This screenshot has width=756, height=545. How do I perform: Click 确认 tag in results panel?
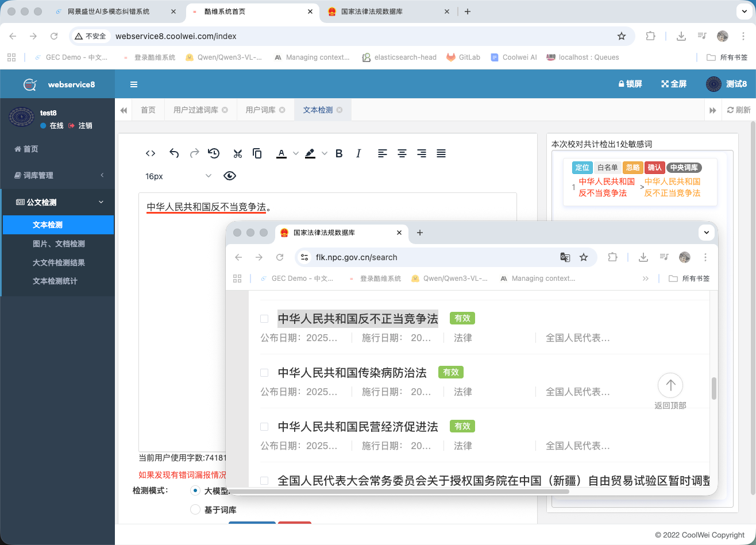click(654, 168)
